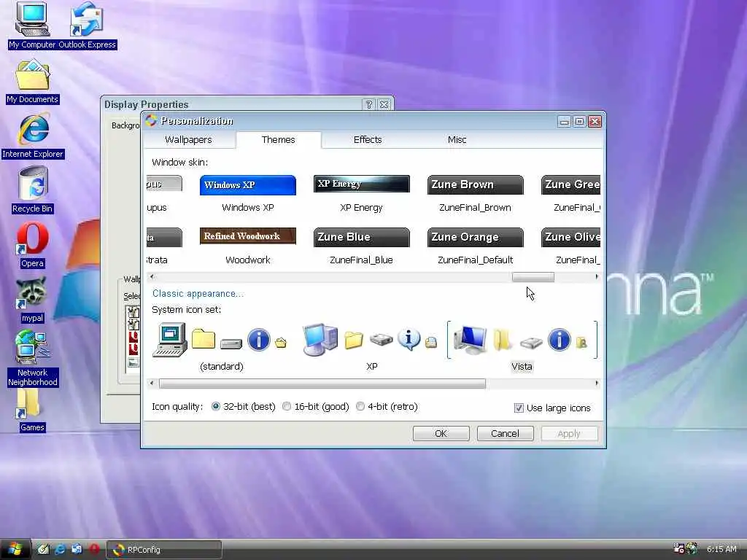
Task: Click icon set scrollbar left arrow
Action: click(x=152, y=384)
